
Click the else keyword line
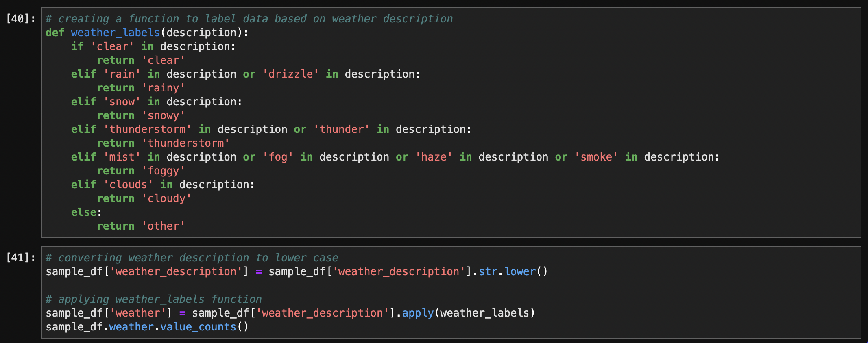coord(86,212)
